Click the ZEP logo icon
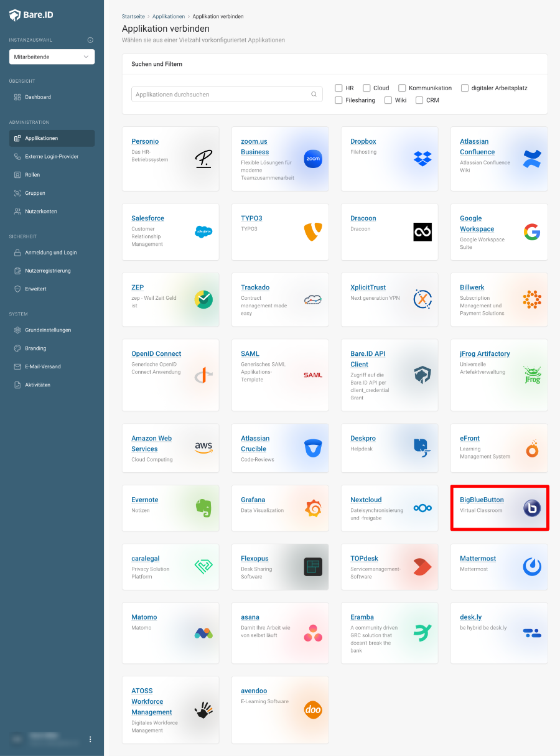The height and width of the screenshot is (756, 560). pyautogui.click(x=203, y=299)
